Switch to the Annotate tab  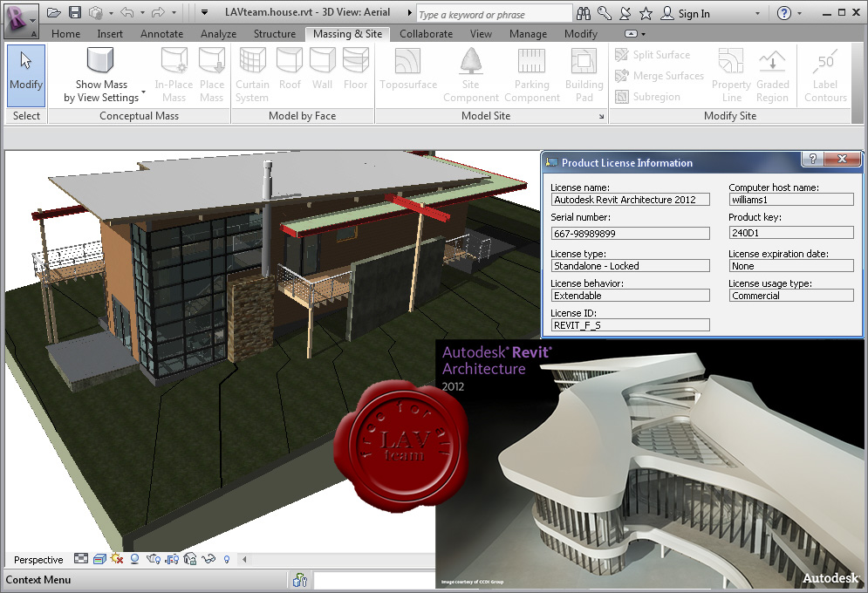click(161, 34)
